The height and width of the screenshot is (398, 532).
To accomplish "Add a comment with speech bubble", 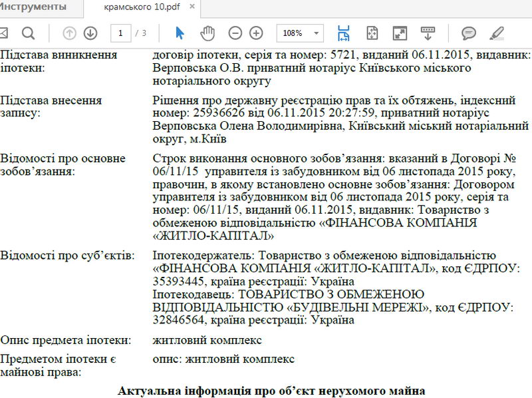I will point(469,33).
